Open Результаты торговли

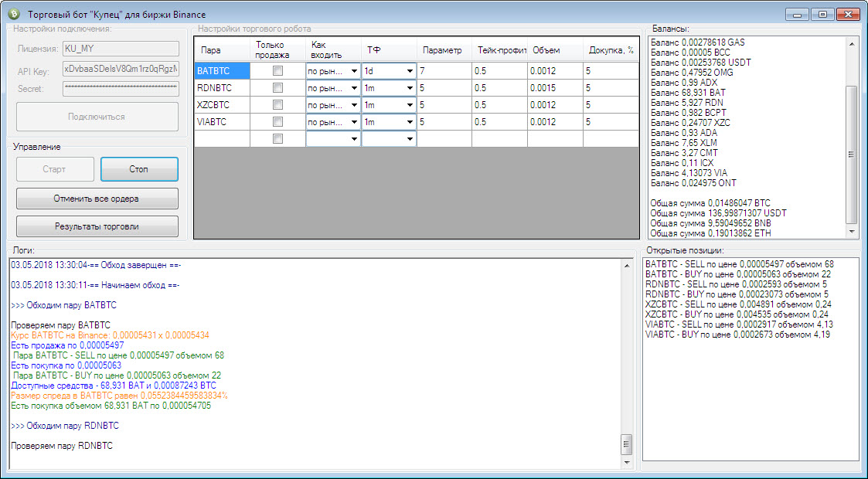click(97, 226)
